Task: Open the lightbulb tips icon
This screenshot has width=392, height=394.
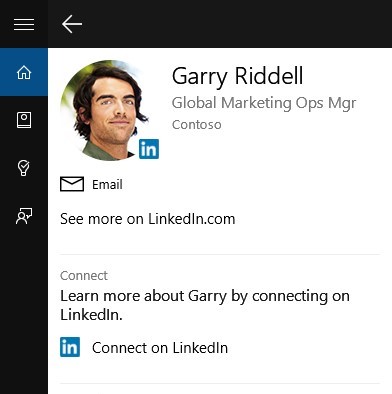Action: pyautogui.click(x=24, y=168)
